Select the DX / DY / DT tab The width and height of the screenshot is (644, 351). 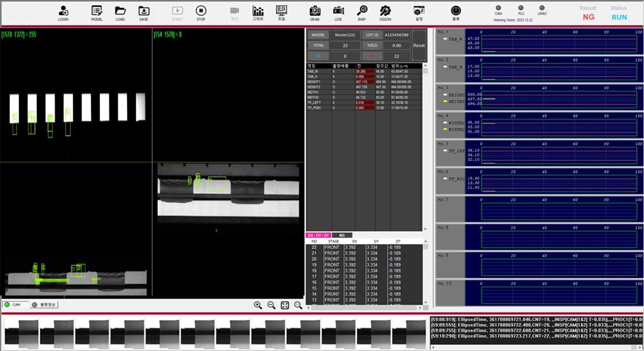319,235
